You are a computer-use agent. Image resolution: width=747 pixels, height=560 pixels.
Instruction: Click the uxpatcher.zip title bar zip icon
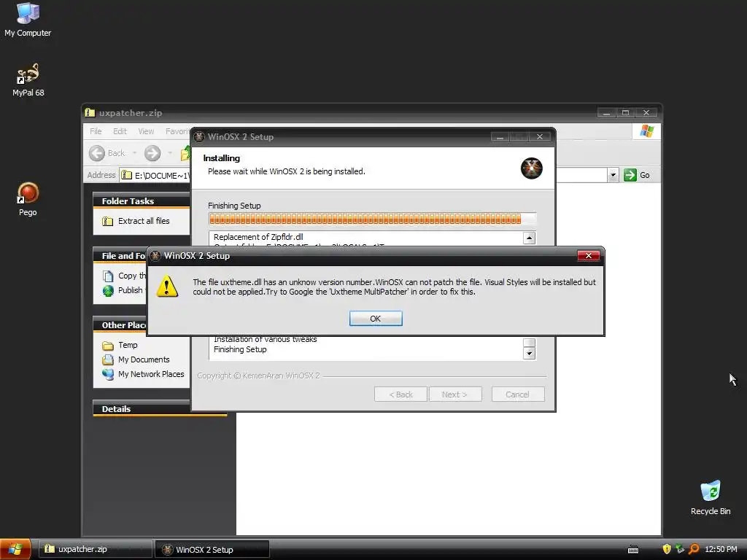[90, 113]
